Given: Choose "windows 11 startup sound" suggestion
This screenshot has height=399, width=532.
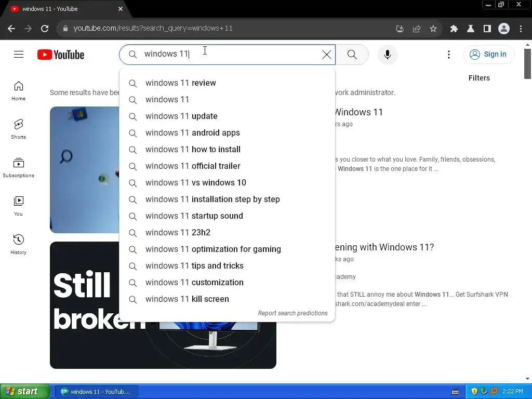Looking at the screenshot, I should (x=228, y=216).
